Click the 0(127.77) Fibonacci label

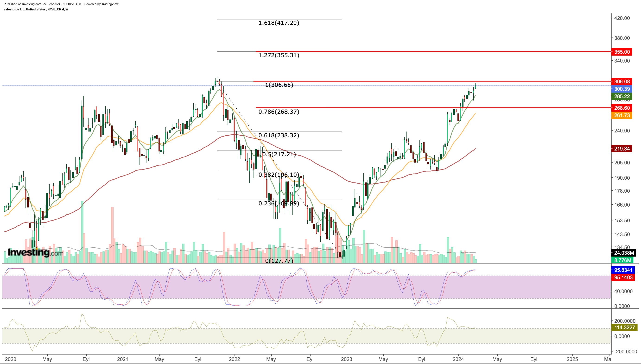(279, 261)
